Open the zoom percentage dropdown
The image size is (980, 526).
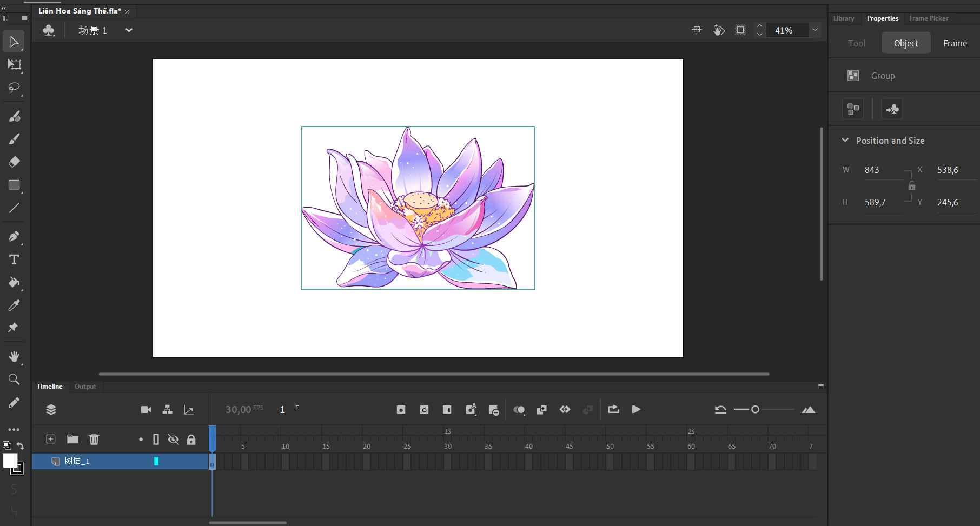(815, 30)
